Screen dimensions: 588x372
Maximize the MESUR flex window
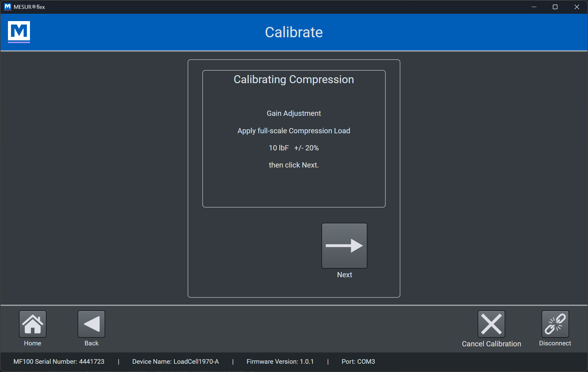pos(555,7)
